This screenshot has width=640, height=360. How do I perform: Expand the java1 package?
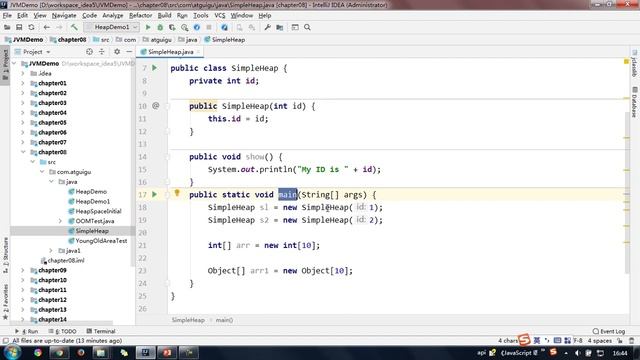(51, 251)
